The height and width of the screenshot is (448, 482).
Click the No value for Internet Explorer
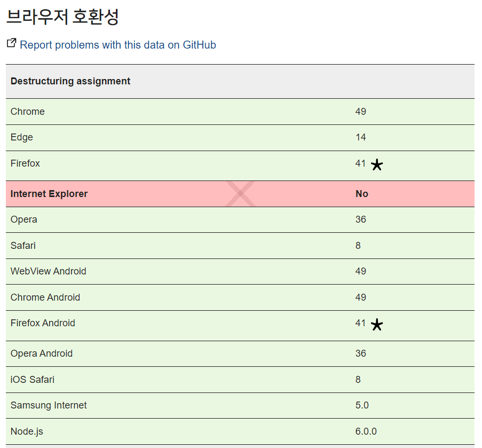tap(362, 194)
